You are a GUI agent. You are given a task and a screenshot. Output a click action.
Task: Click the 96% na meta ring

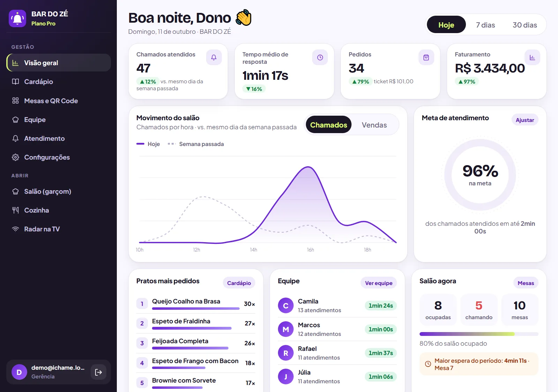pyautogui.click(x=480, y=175)
